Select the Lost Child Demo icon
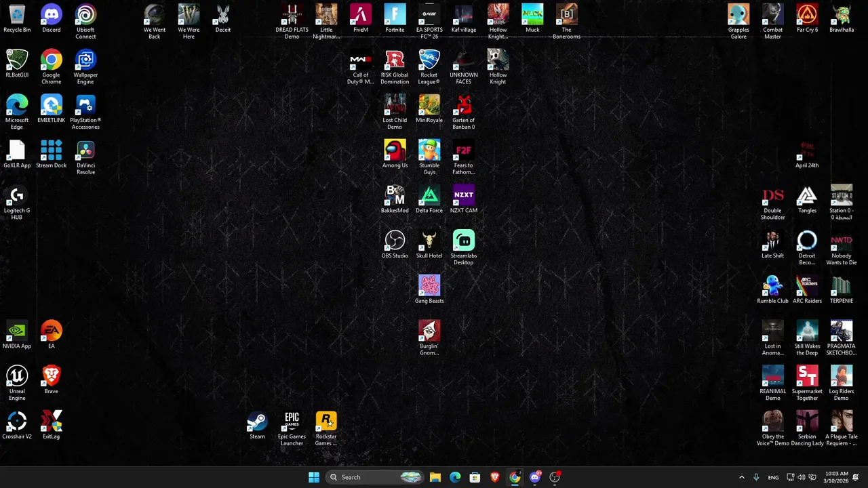 pyautogui.click(x=395, y=113)
